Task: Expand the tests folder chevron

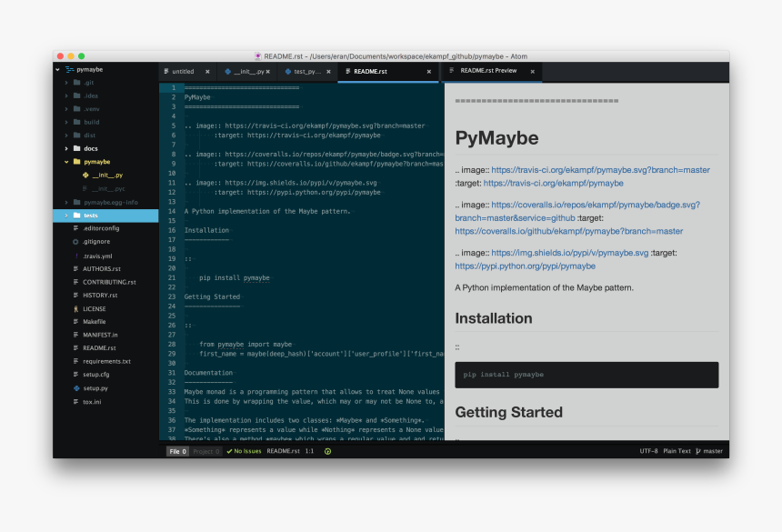Action: [66, 216]
